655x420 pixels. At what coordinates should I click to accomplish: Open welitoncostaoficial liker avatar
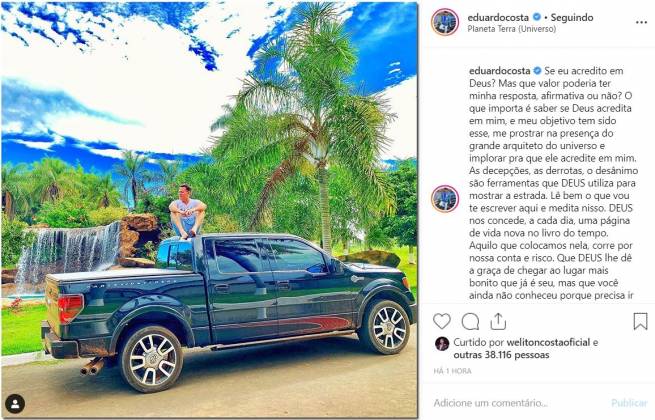pyautogui.click(x=442, y=344)
